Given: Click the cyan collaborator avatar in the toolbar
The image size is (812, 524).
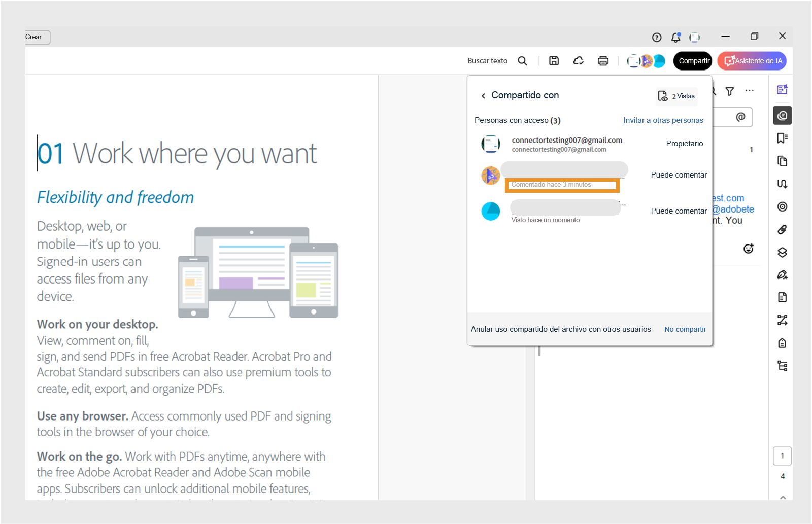Looking at the screenshot, I should click(659, 61).
